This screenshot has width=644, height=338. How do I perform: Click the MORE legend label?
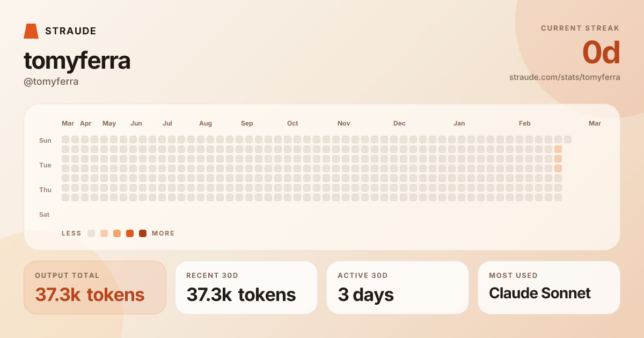[163, 233]
